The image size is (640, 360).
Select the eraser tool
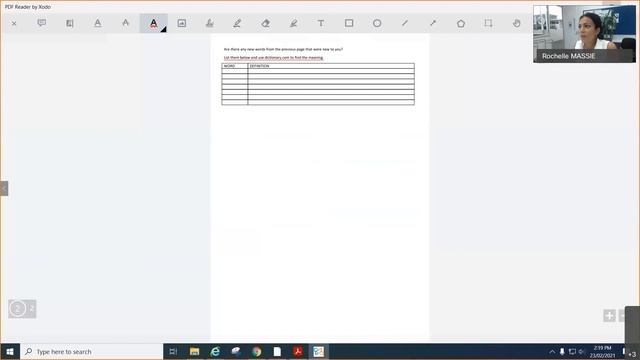click(x=265, y=23)
